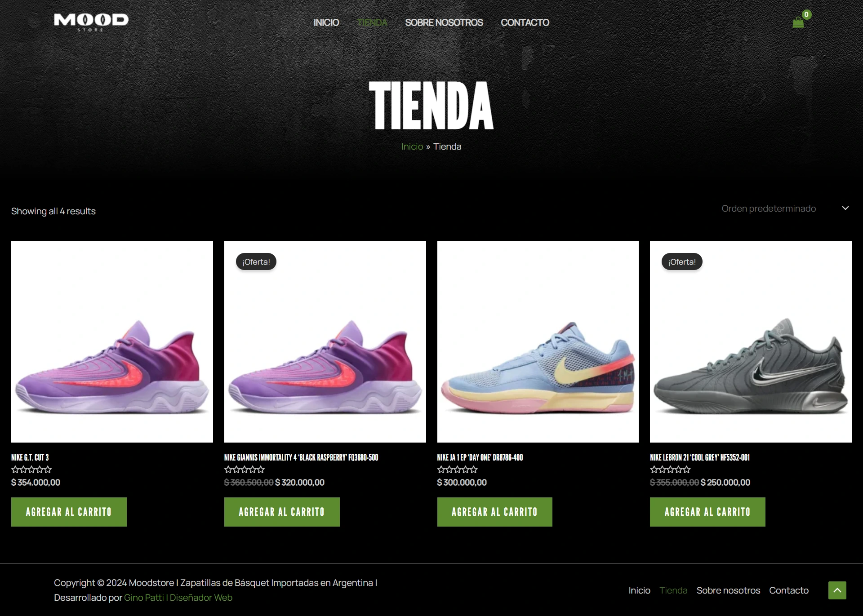Visit the Gino Patti Diseñador Web link
863x616 pixels.
click(x=178, y=598)
